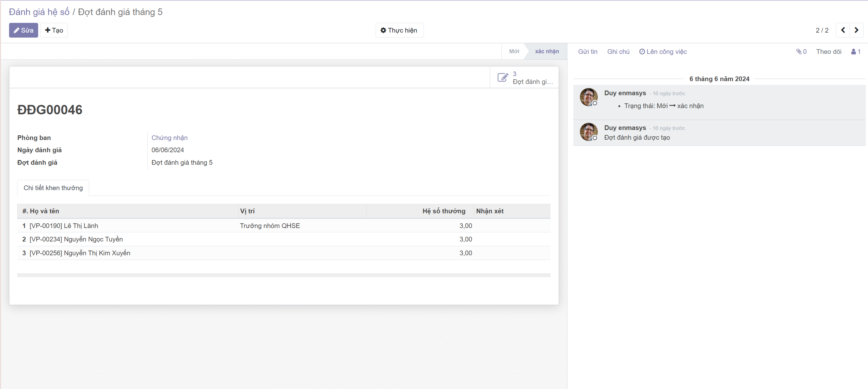Click first Duy enmasys avatar
This screenshot has height=389, width=868.
point(588,97)
